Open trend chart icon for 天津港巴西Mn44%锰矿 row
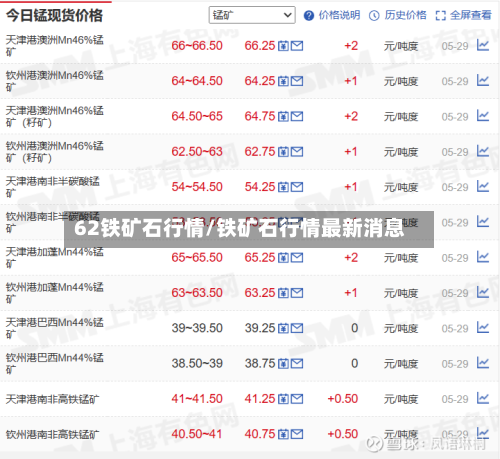Screen dimensions: 500x459 483,328
